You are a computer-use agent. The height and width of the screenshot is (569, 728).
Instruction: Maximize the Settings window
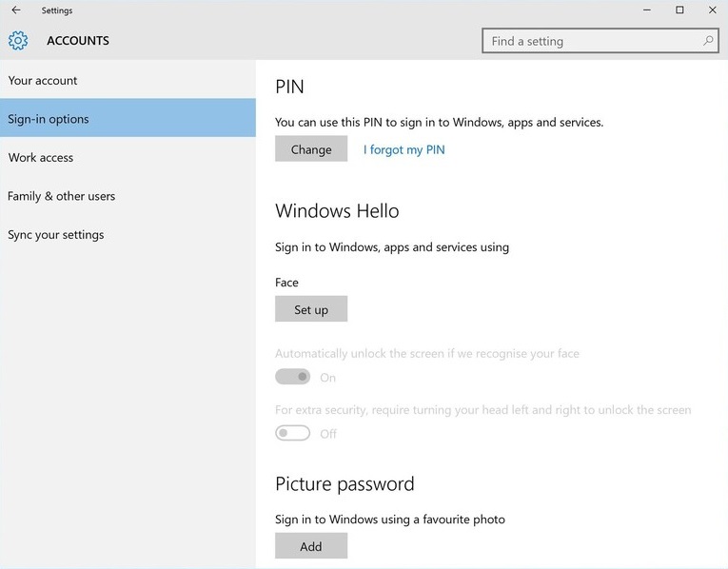point(679,10)
